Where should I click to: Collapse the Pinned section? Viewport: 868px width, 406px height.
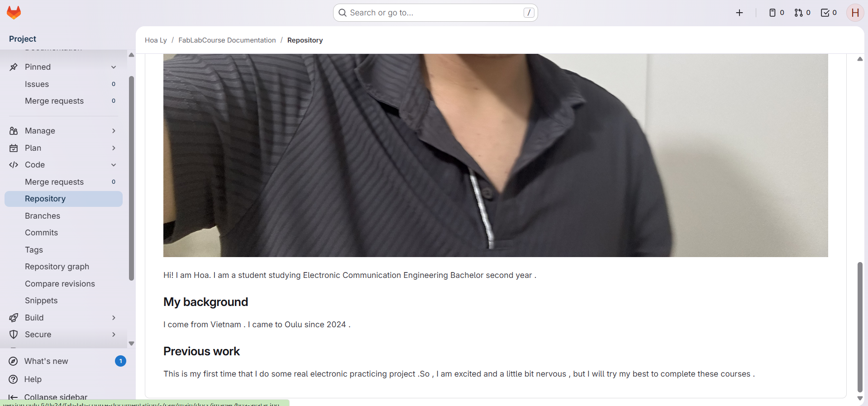point(114,67)
